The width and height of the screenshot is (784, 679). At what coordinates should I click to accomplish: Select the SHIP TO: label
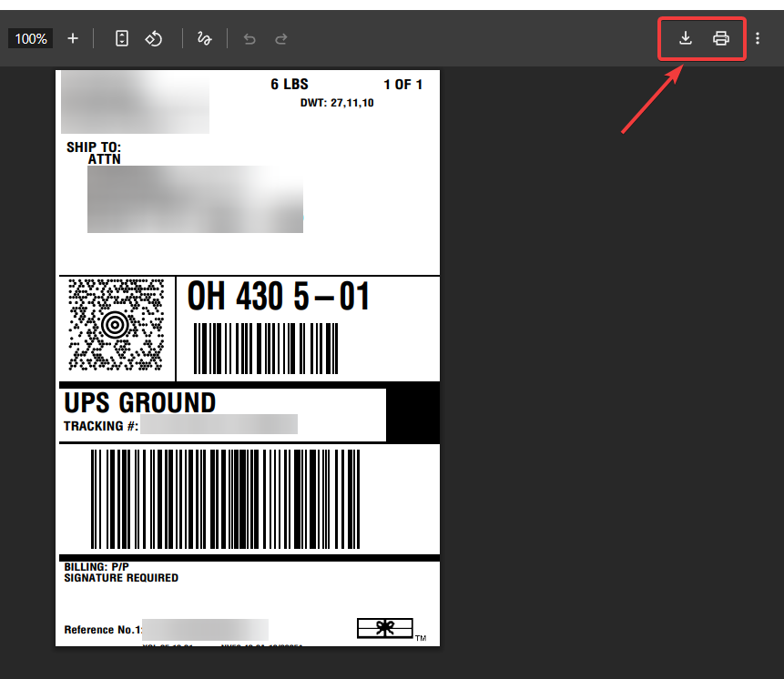(94, 147)
